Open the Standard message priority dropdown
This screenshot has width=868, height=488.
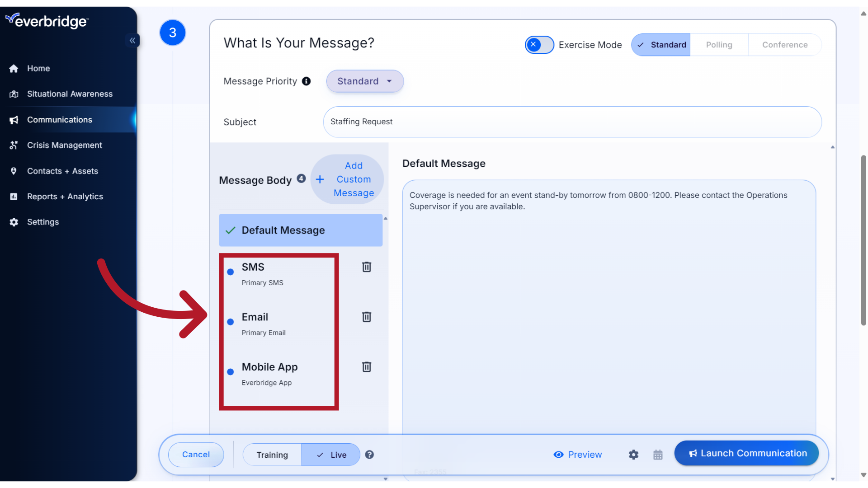pyautogui.click(x=364, y=81)
